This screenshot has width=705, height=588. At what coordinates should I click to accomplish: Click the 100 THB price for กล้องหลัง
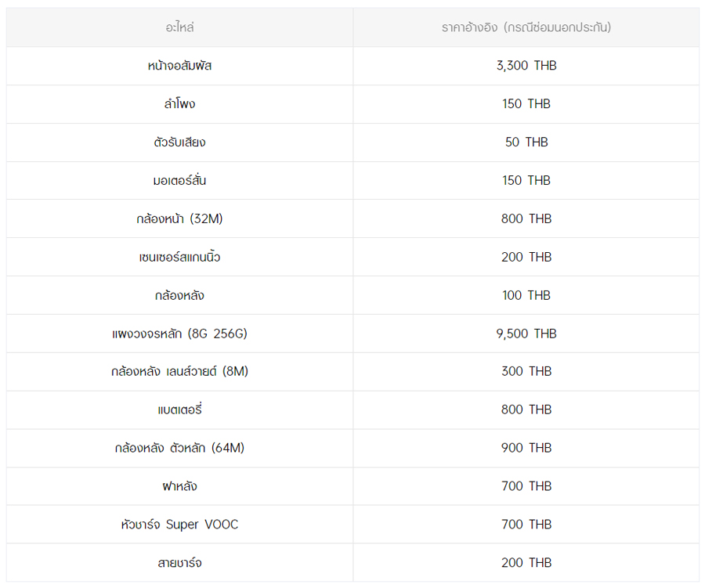pos(526,295)
